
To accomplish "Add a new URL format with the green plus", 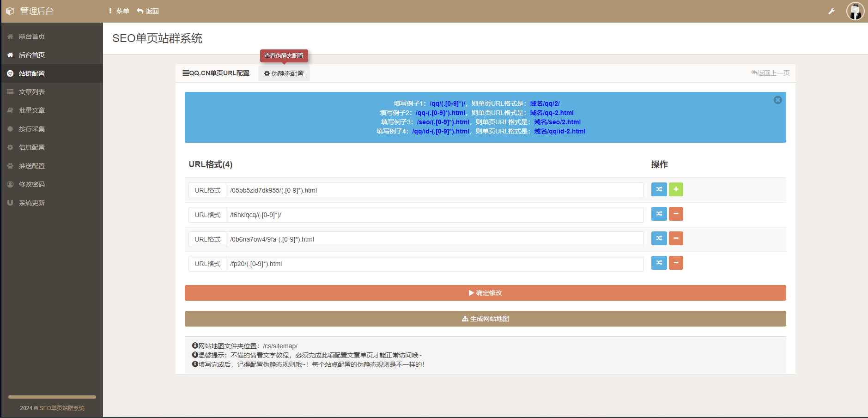I will [x=675, y=189].
